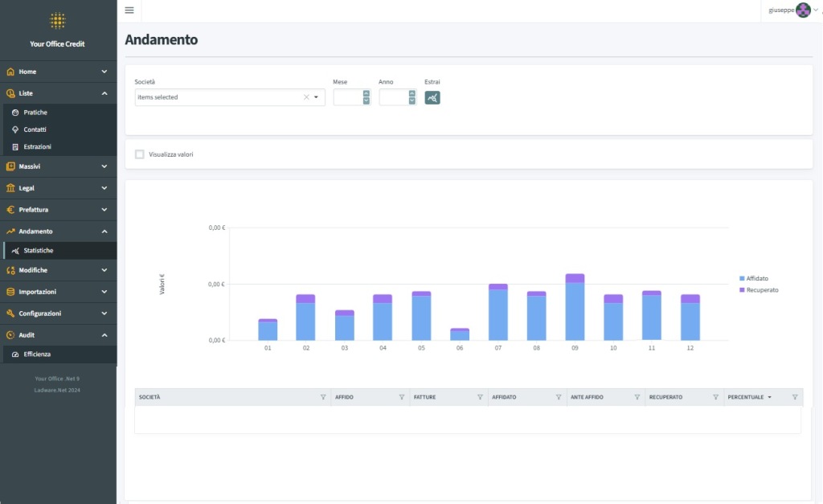Screen dimensions: 823x504
Task: Open filter for the Fatture column
Action: tap(480, 397)
